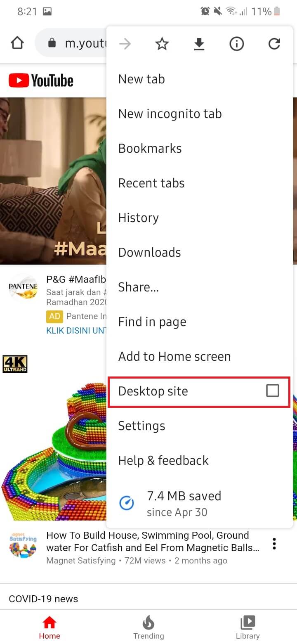Viewport: 297px width, 644px height.
Task: Open History from the menu
Action: click(x=138, y=218)
